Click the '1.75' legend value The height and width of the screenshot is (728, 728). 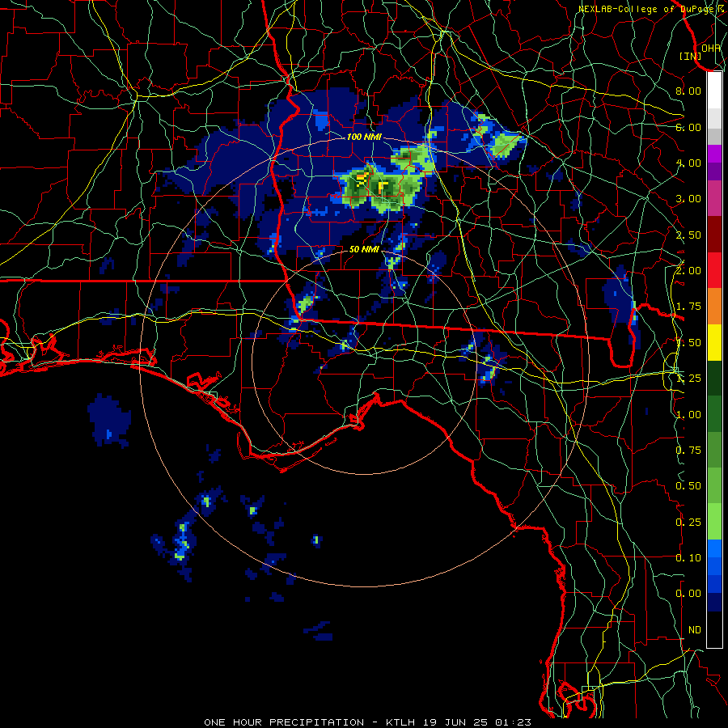point(688,307)
